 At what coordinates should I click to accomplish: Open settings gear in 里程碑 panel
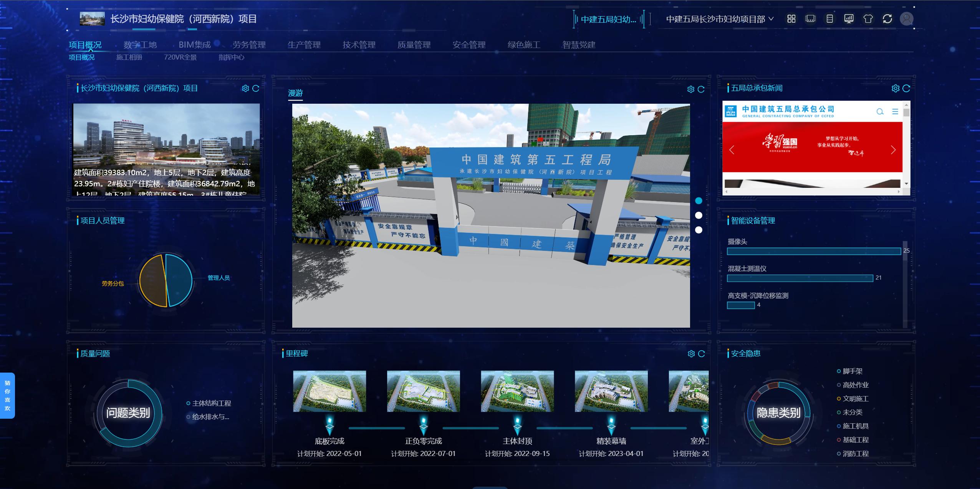tap(691, 354)
